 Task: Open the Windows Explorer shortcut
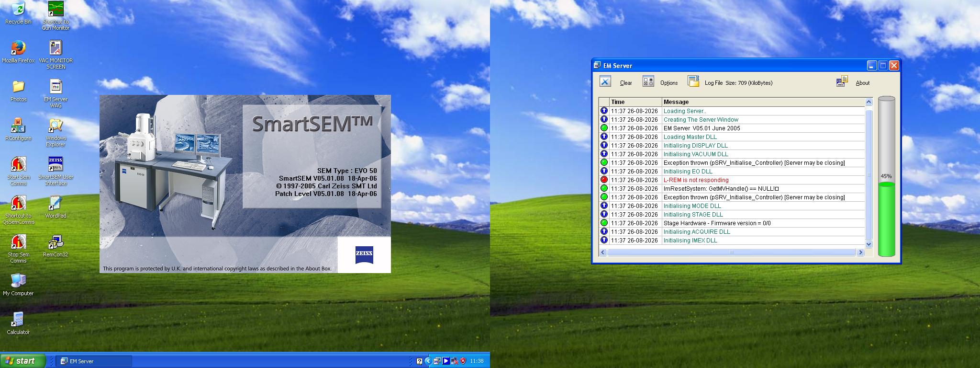pyautogui.click(x=56, y=132)
